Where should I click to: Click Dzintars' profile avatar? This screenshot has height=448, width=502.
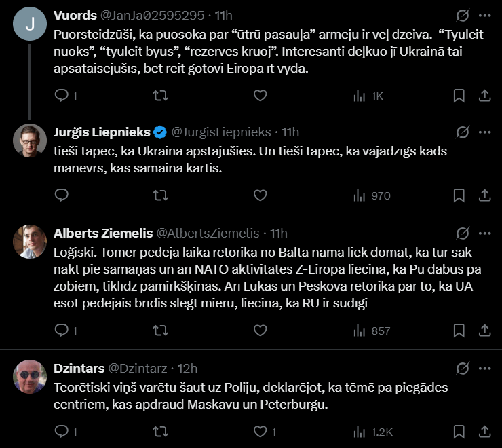[x=30, y=376]
